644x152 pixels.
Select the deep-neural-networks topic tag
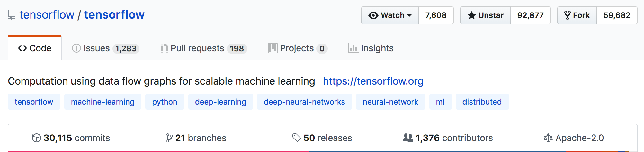click(305, 102)
